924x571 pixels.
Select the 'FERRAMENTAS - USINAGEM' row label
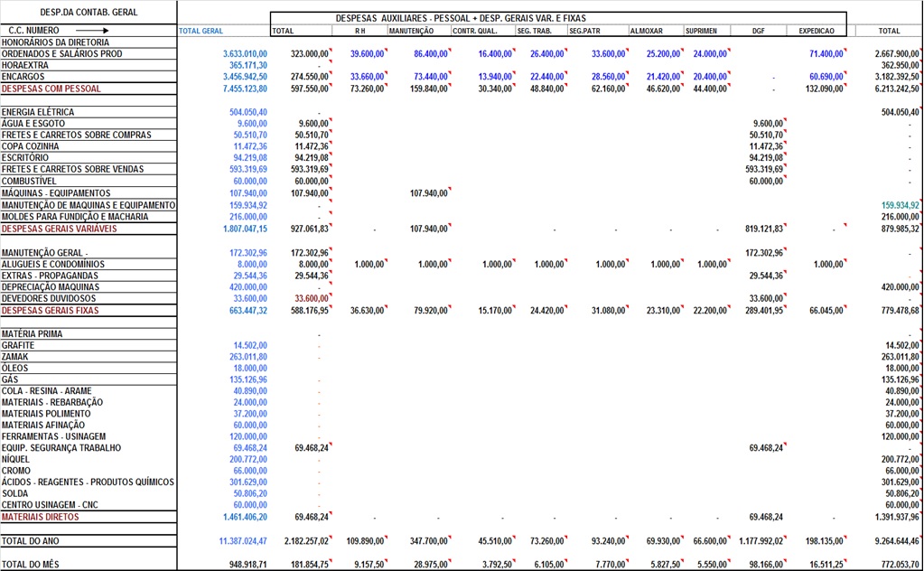pyautogui.click(x=53, y=436)
